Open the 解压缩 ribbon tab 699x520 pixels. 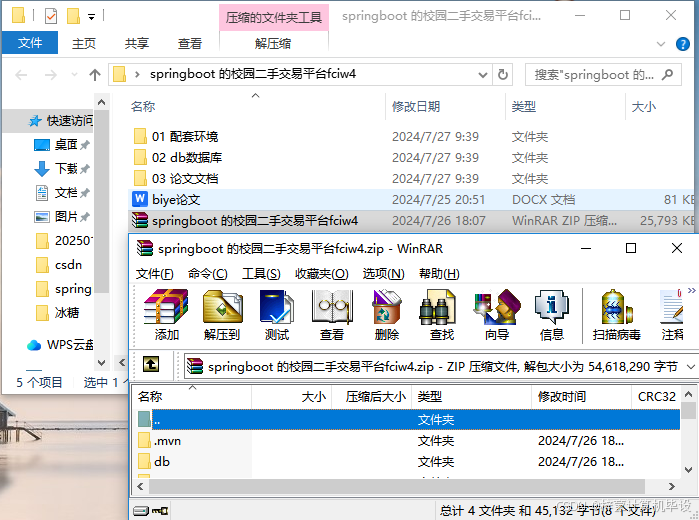273,43
